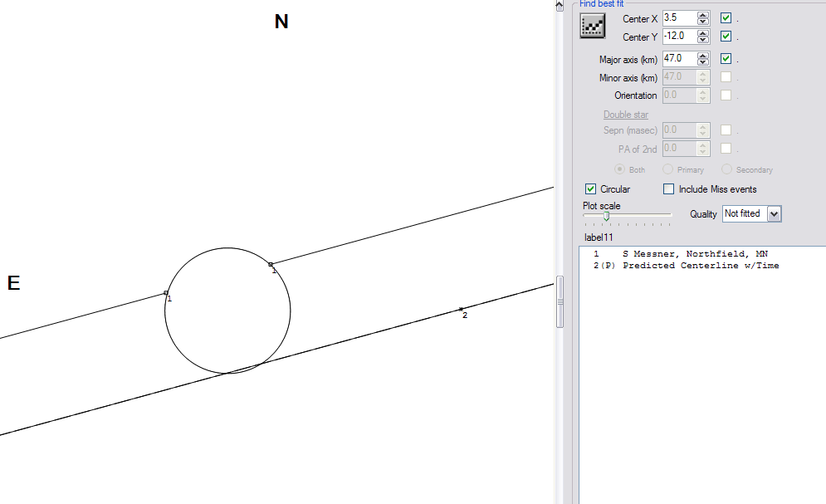
Task: Increase Center Y value with up arrow
Action: pos(703,33)
